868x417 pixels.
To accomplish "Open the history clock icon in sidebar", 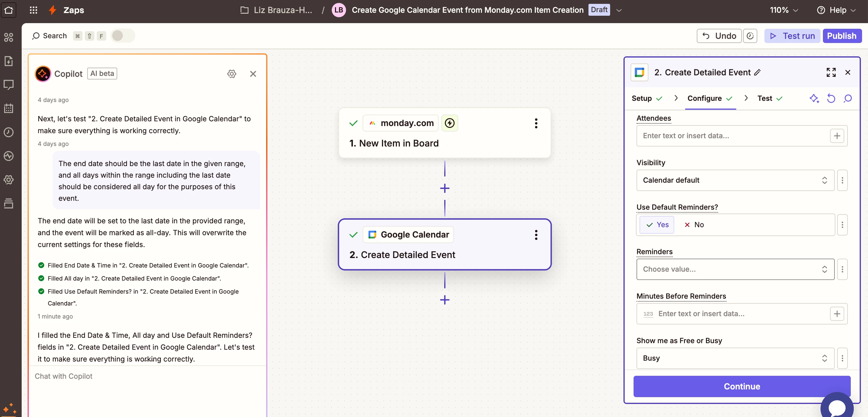I will (x=9, y=132).
